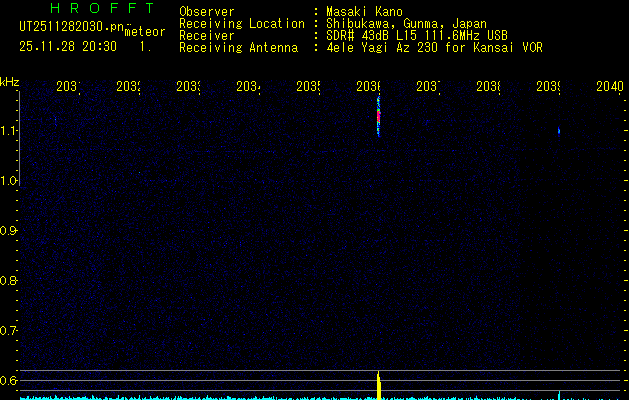Viewport: 629px width, 400px height.
Task: Click the 0.8 kHz frequency tick label
Action: coord(9,281)
